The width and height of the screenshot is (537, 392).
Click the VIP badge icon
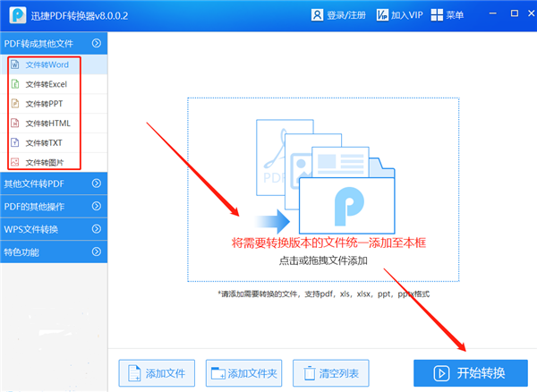point(382,15)
